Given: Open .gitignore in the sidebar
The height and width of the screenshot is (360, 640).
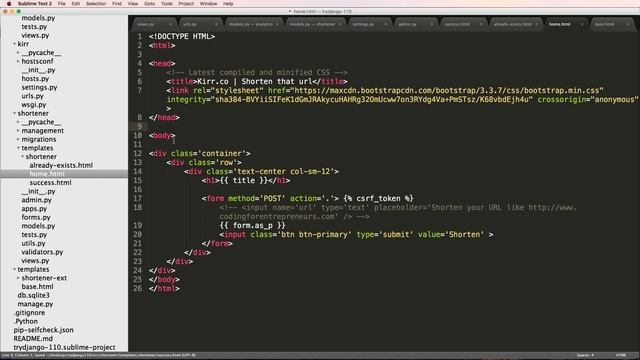Looking at the screenshot, I should 29,313.
